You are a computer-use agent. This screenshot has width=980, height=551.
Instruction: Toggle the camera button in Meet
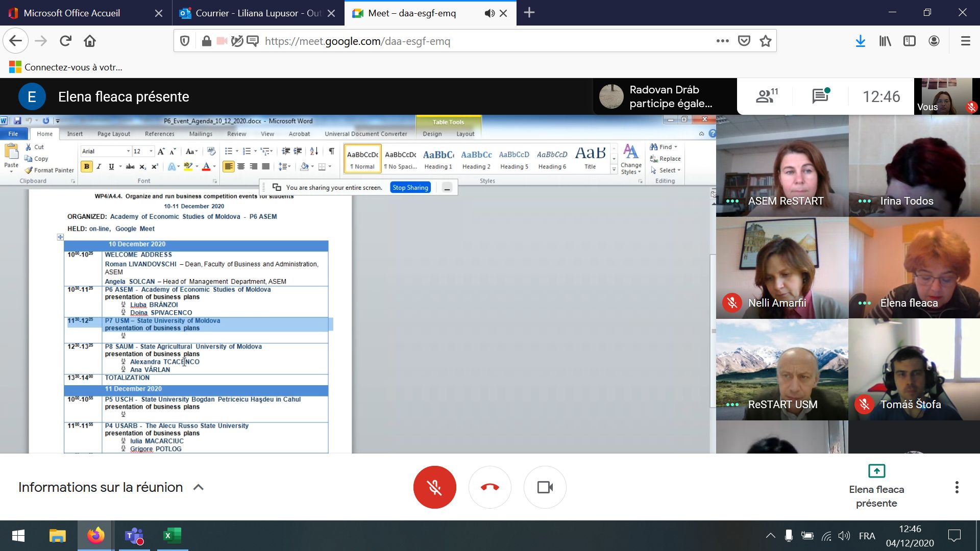tap(545, 487)
